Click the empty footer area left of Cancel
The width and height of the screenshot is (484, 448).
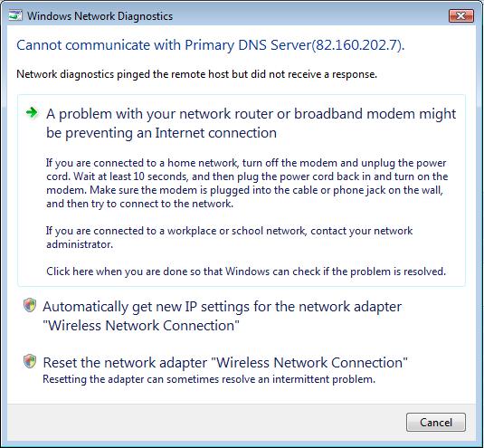pyautogui.click(x=204, y=422)
